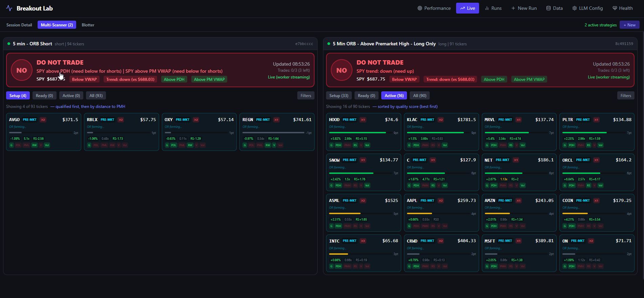Image resolution: width=644 pixels, height=298 pixels.
Task: Click the Above PM VWAP badge in Long Only banner
Action: point(529,79)
